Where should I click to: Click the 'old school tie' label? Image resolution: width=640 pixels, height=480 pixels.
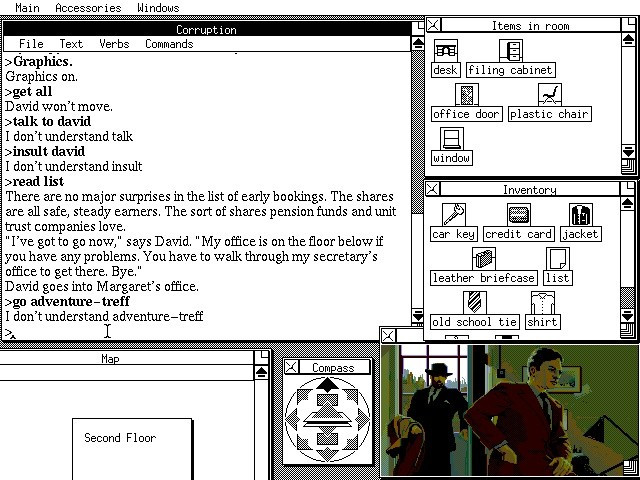point(475,322)
